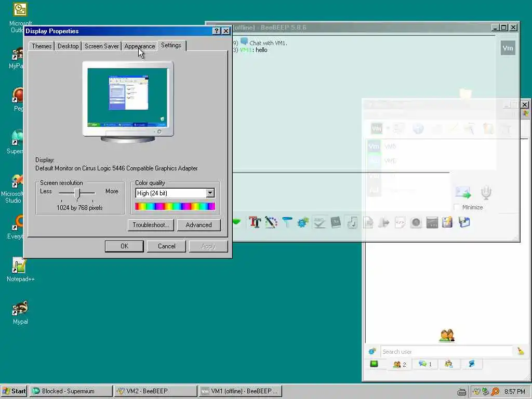
Task: Click the Apply button
Action: pos(208,246)
